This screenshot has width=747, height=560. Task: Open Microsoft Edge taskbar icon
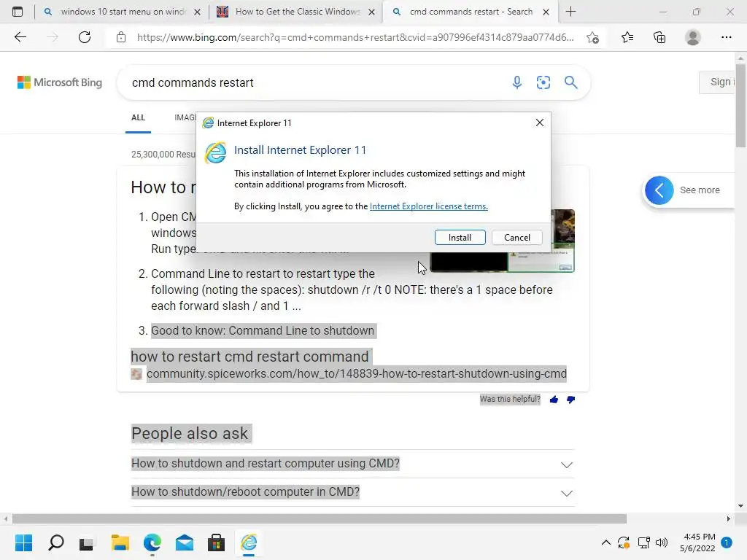coord(152,542)
